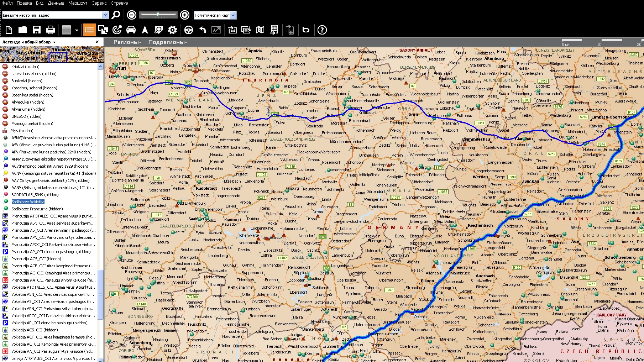The image size is (644, 362).
Task: Select Botanikos sodai (hidden) row
Action: (x=32, y=95)
